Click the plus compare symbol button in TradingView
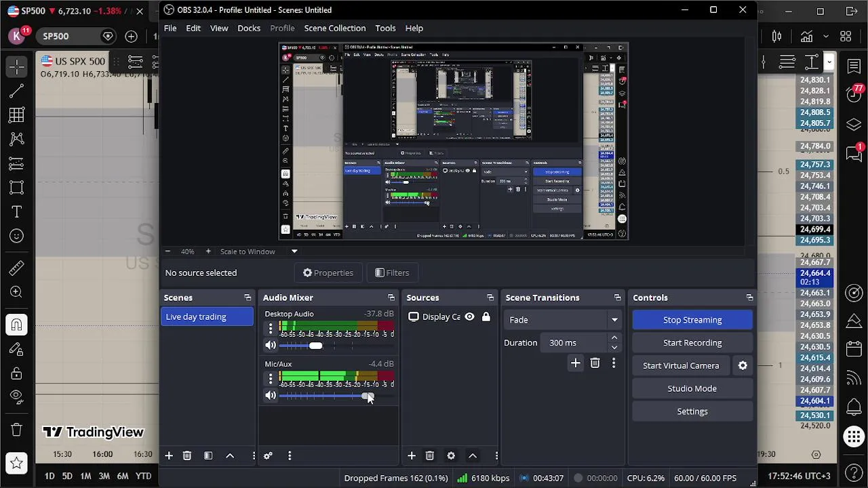The image size is (868, 488). [132, 37]
